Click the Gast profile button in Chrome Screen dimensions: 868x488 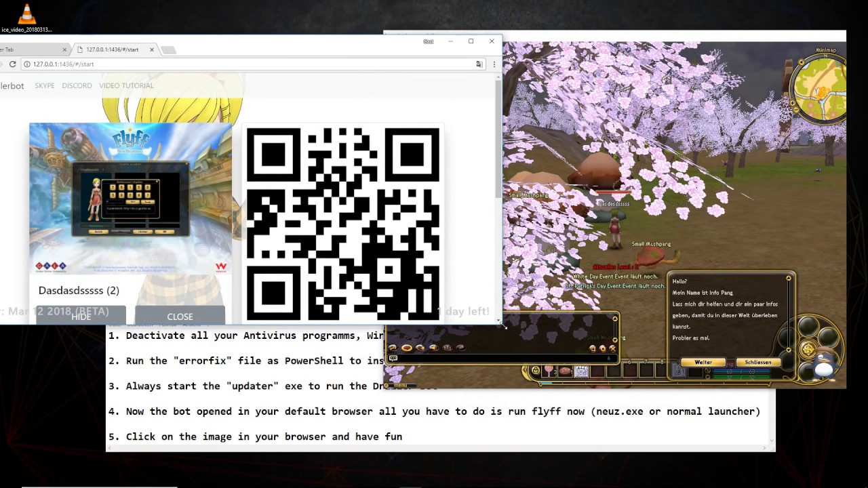click(x=429, y=41)
